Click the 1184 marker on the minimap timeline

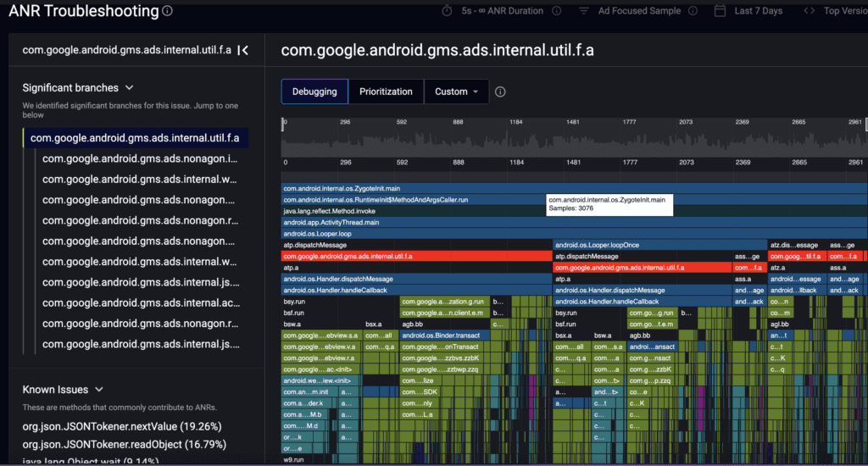pos(516,122)
